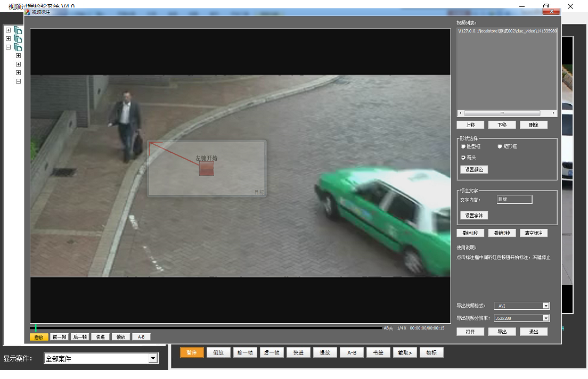The height and width of the screenshot is (379, 588).
Task: Close the 视频标注 dialog with the red X
Action: pyautogui.click(x=551, y=10)
